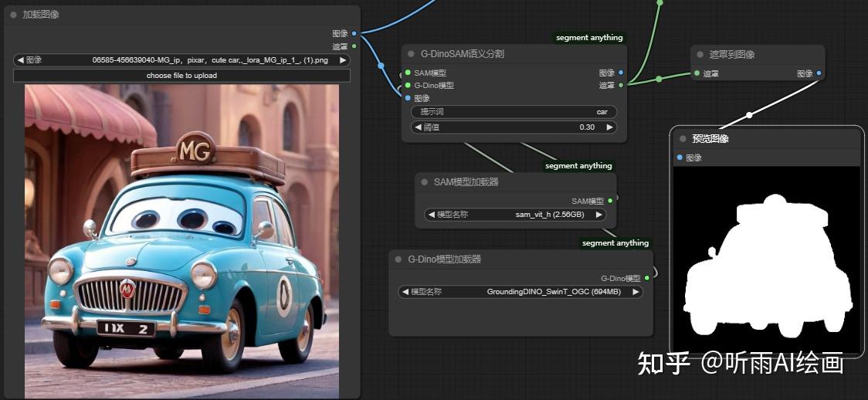The width and height of the screenshot is (868, 400).
Task: Click the midpoint dot on the white link to 预览图像
Action: [x=749, y=115]
